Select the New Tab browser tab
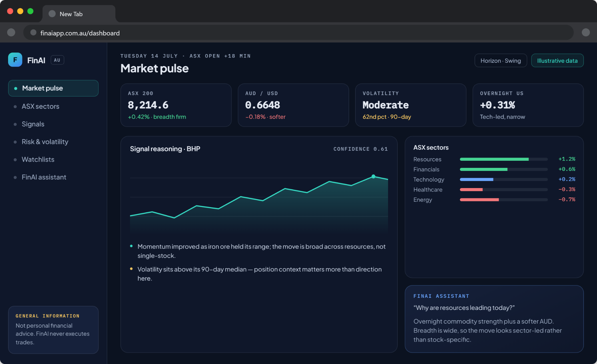This screenshot has height=364, width=597. click(79, 14)
